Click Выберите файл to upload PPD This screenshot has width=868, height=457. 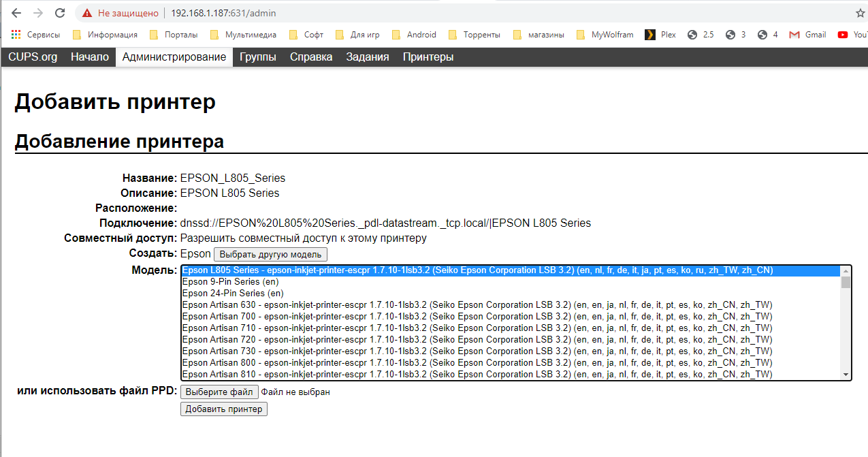click(x=219, y=392)
